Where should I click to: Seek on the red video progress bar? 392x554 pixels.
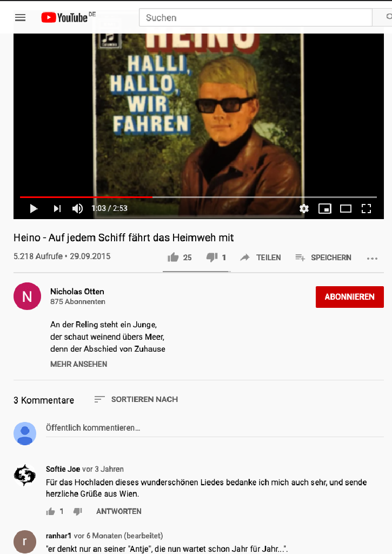pos(198,197)
